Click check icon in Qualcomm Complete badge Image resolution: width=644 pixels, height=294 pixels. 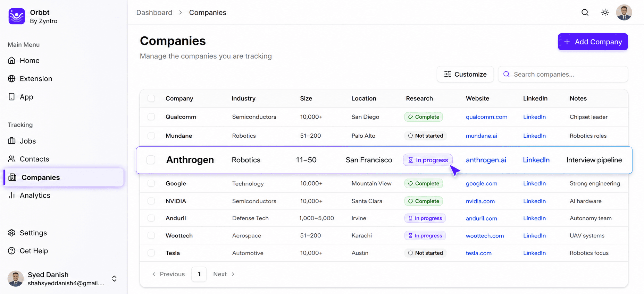coord(410,117)
